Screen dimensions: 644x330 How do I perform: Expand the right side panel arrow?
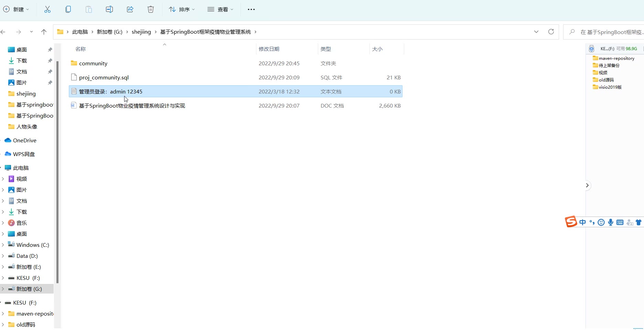click(587, 186)
